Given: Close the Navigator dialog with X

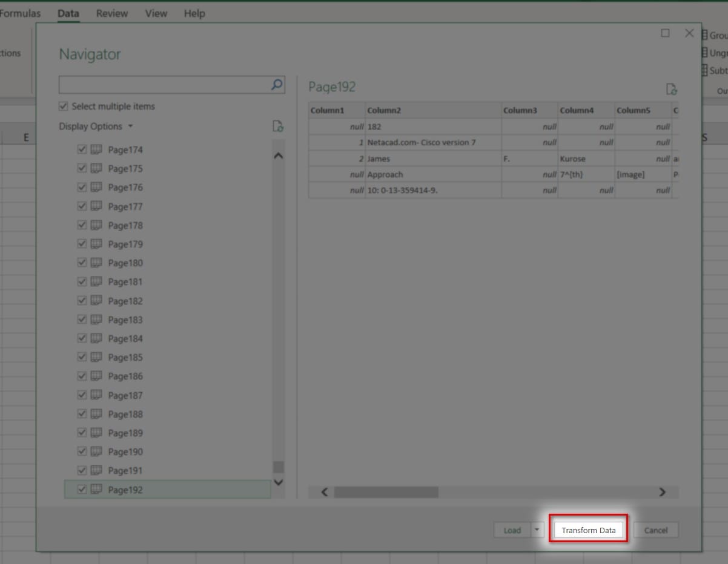Looking at the screenshot, I should click(x=689, y=33).
